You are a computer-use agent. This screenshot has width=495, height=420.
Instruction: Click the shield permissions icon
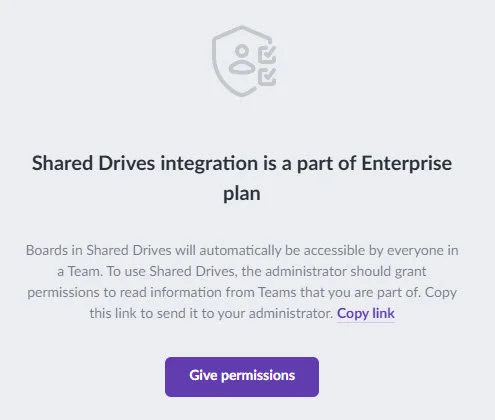pos(244,61)
